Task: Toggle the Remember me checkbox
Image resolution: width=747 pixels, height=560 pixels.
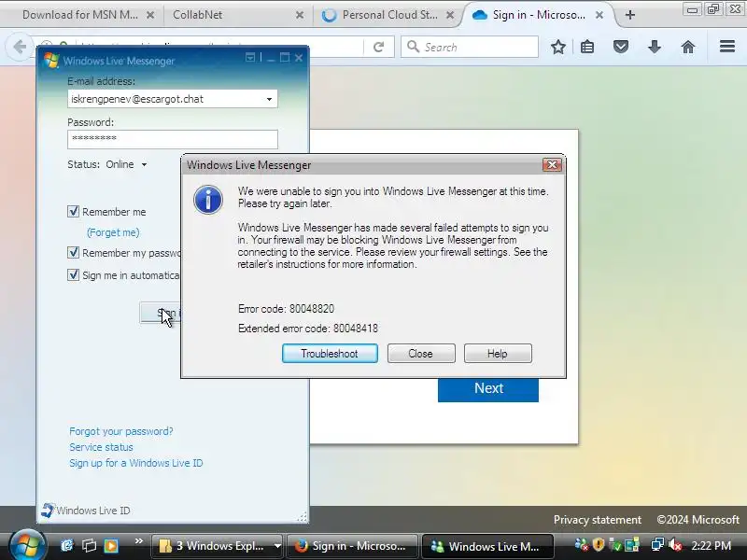Action: tap(73, 211)
